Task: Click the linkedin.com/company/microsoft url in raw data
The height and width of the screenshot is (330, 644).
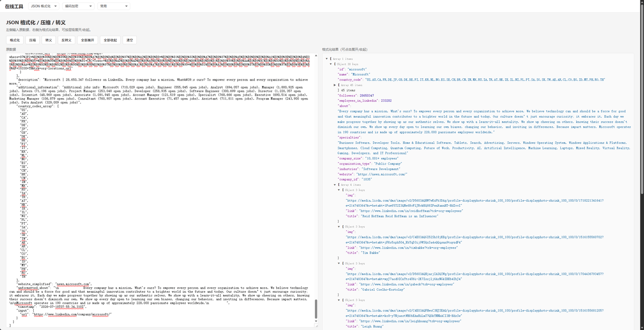Action: (72, 314)
